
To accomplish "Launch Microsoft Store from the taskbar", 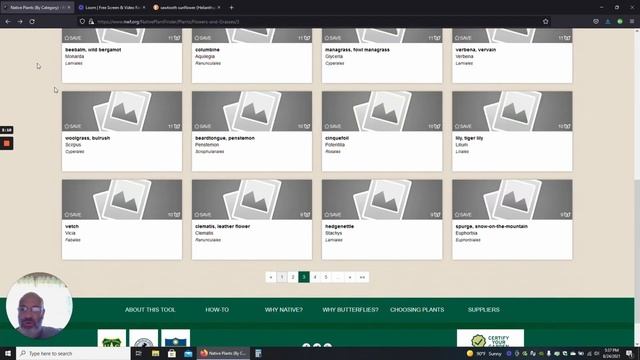I will coord(172,353).
